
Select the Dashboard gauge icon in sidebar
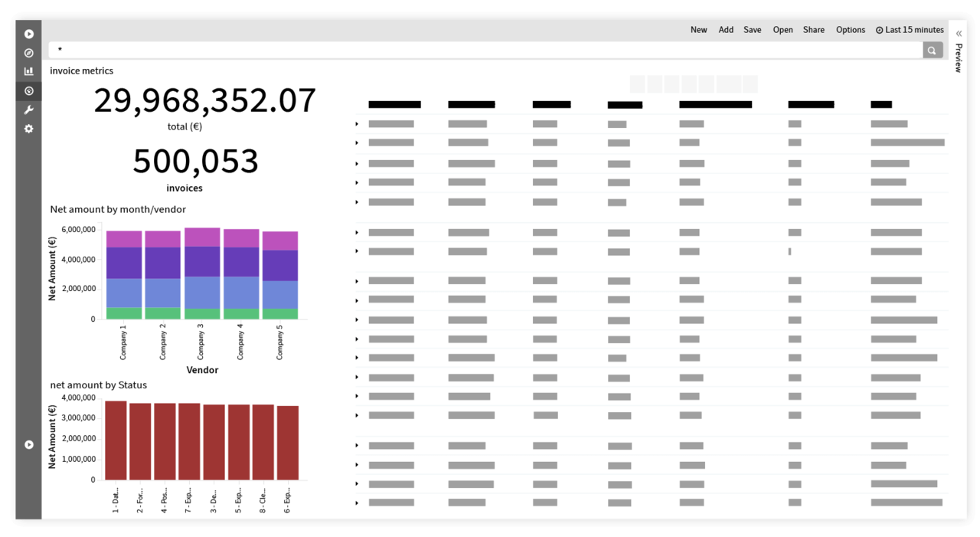pos(29,91)
